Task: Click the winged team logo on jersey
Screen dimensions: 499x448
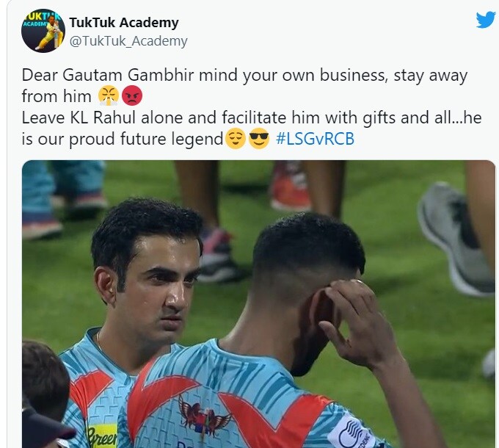Action: [x=204, y=416]
